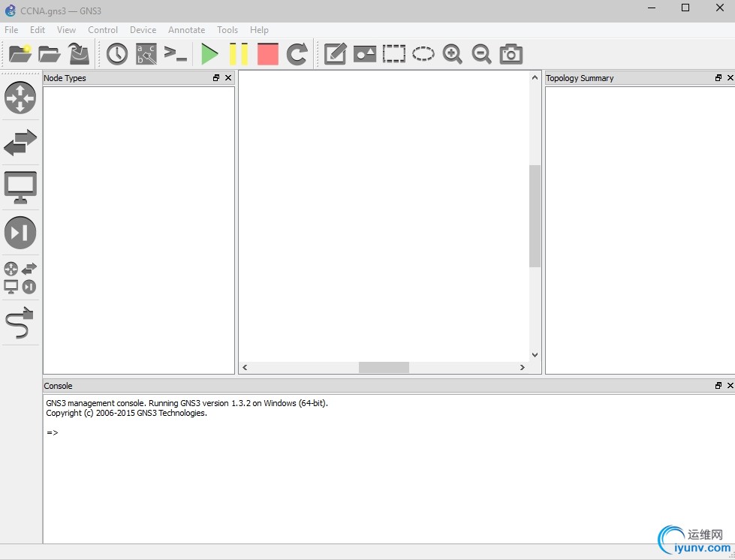The height and width of the screenshot is (560, 735).
Task: Undock the Topology Summary panel
Action: point(718,78)
